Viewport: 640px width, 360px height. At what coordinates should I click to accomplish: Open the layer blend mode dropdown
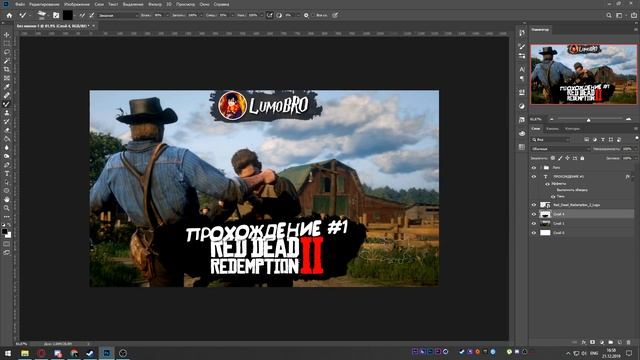(560, 149)
